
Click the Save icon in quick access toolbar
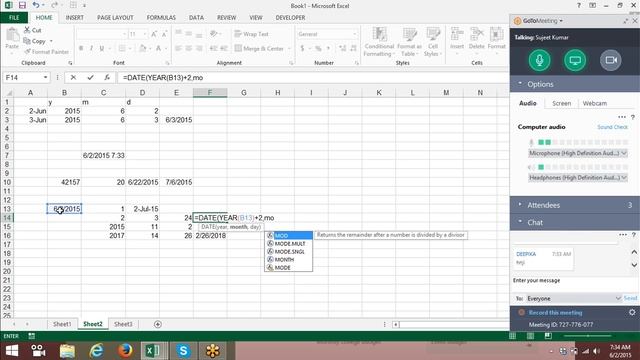[x=22, y=5]
